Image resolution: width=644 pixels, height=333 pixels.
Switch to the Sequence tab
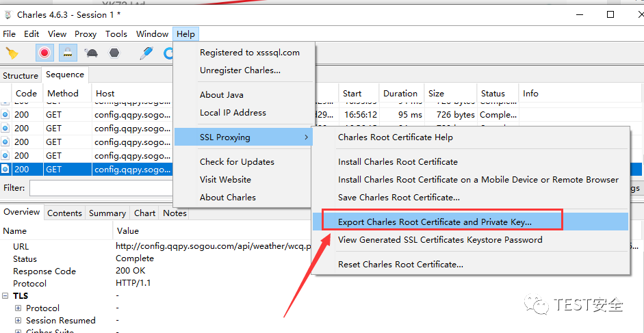[x=65, y=75]
